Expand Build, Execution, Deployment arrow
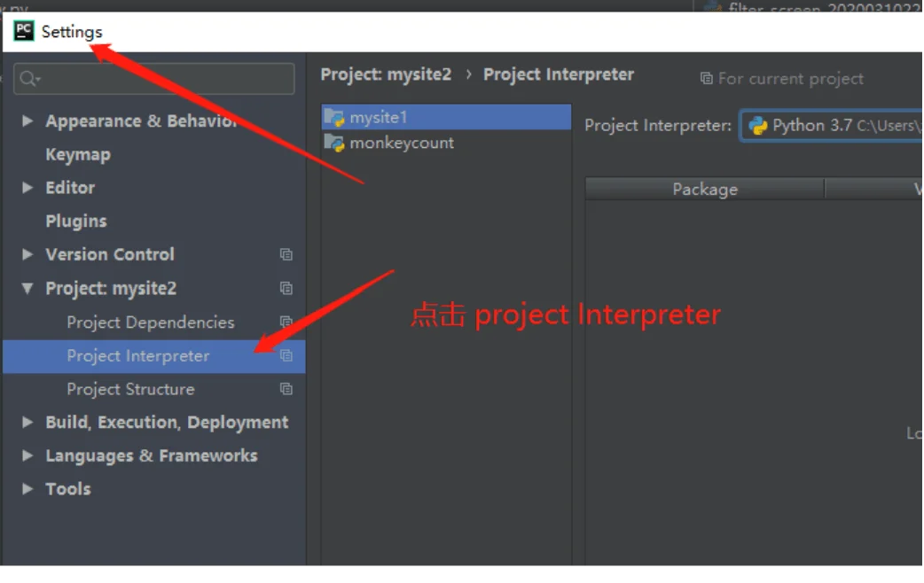 coord(27,422)
